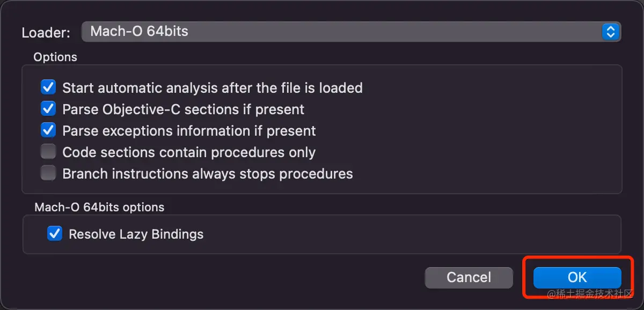644x310 pixels.
Task: Click the "Loader:" label text
Action: click(x=46, y=33)
